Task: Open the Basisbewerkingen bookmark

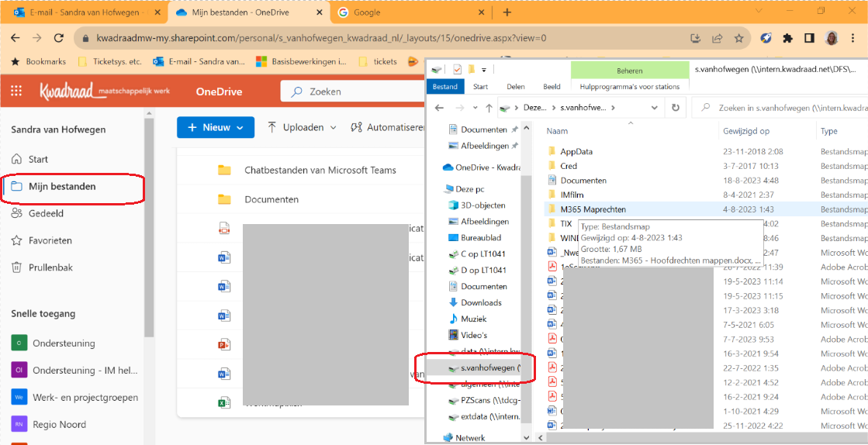Action: coord(301,61)
